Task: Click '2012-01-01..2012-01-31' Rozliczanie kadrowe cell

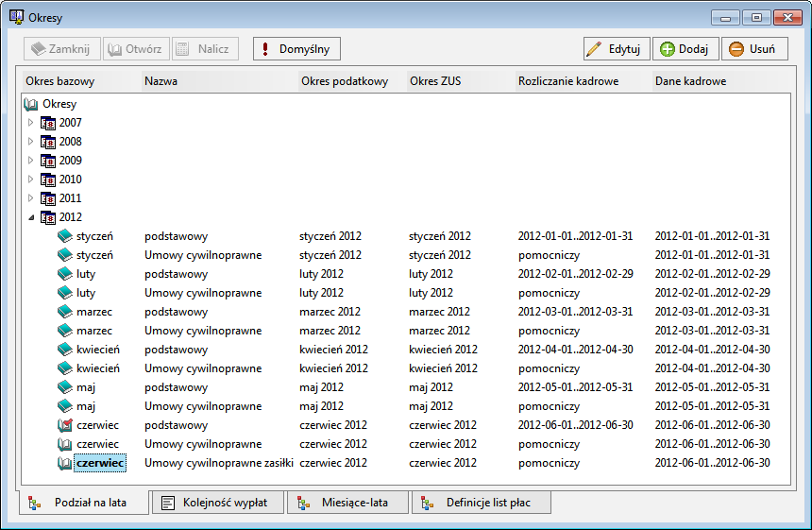Action: coord(575,236)
